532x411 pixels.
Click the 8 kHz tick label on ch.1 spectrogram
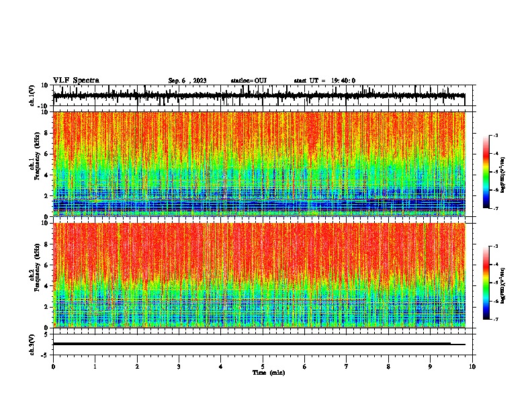[x=47, y=133]
